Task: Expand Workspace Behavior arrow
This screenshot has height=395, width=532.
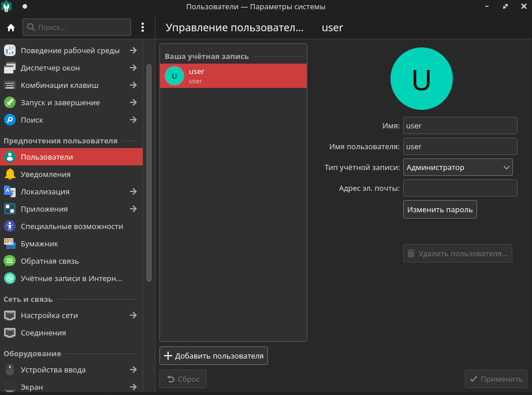Action: tap(133, 50)
